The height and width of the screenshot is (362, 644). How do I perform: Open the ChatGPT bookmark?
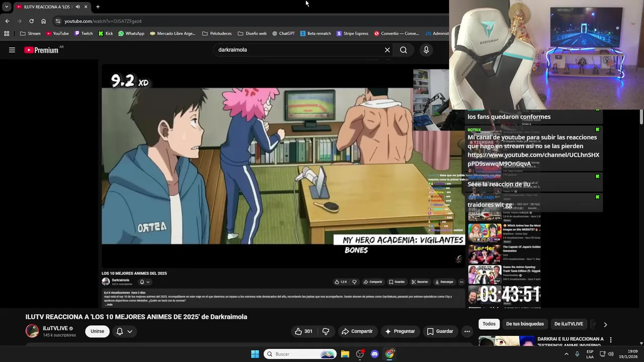[x=283, y=34]
